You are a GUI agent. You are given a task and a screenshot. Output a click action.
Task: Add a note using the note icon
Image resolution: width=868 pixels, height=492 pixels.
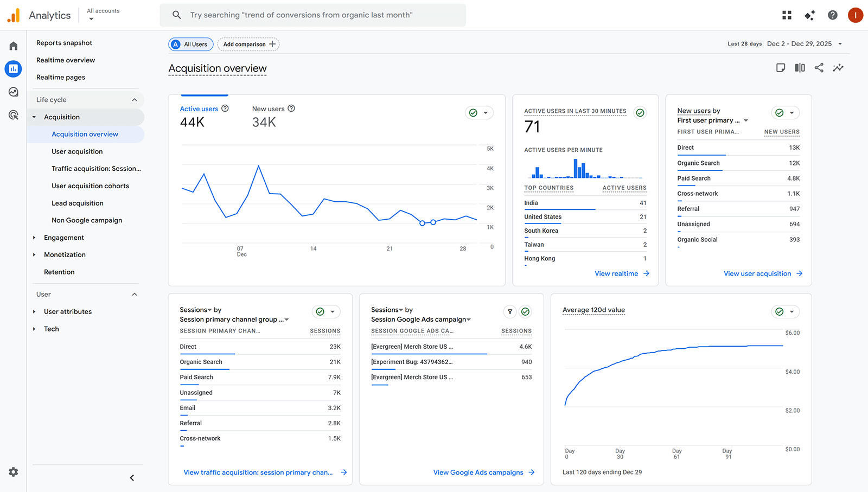click(781, 68)
